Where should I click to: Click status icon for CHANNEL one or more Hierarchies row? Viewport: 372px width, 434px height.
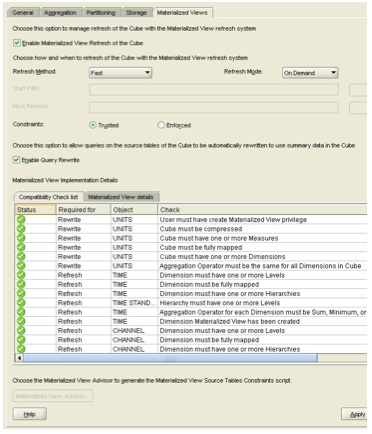click(21, 349)
